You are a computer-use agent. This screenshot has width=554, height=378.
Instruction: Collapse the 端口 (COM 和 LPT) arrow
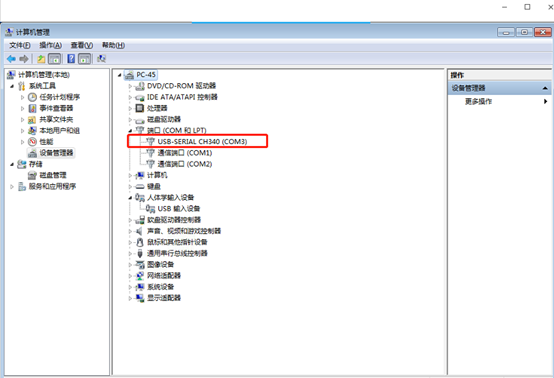130,131
